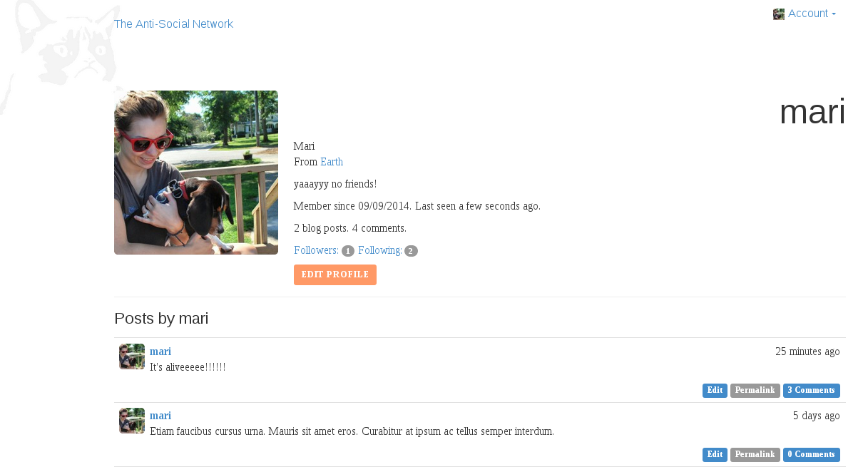The width and height of the screenshot is (868, 467).
Task: View the Followers list
Action: [x=316, y=250]
